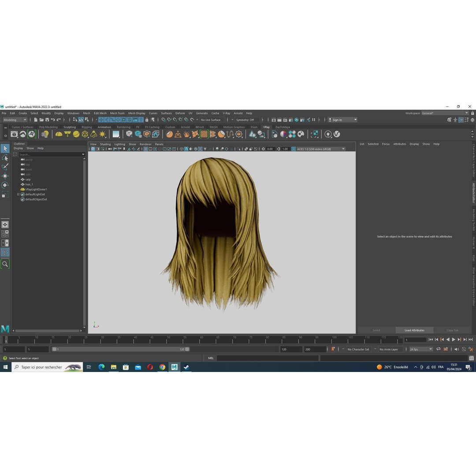Toggle the selection lock icon in status line
This screenshot has height=476, width=476.
point(147,120)
